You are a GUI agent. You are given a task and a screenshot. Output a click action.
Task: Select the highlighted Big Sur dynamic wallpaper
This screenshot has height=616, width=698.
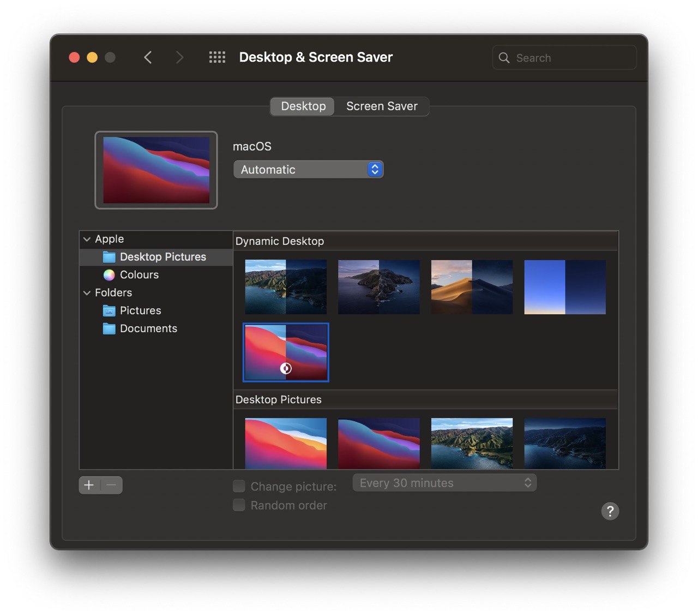tap(286, 352)
